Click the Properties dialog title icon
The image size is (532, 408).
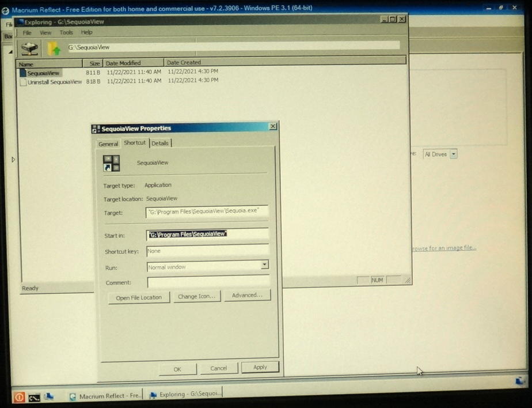(x=96, y=129)
